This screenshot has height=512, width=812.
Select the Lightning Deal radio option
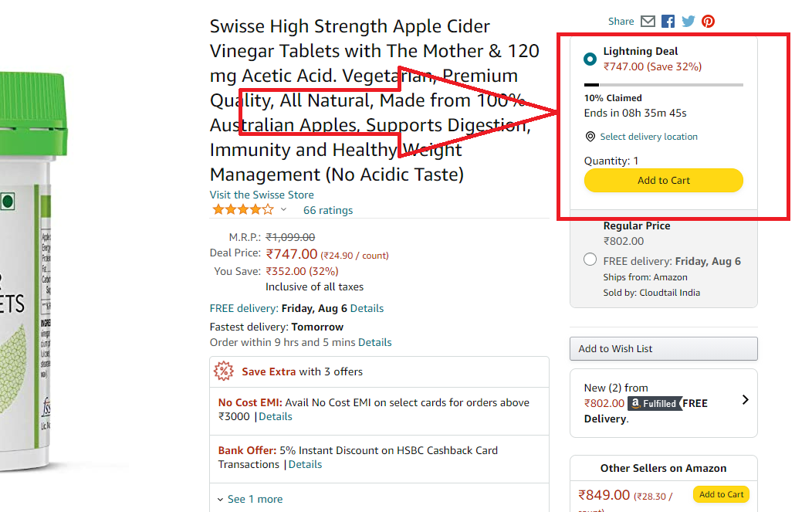click(590, 59)
